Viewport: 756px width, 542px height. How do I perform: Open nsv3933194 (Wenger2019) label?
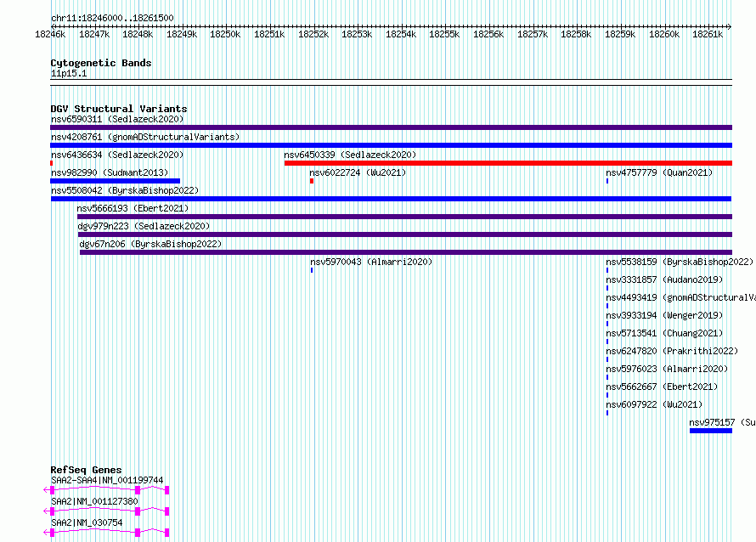click(x=664, y=315)
